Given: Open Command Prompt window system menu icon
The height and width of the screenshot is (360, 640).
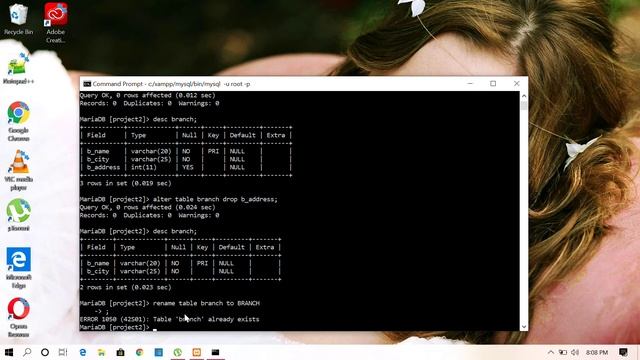Looking at the screenshot, I should 87,84.
